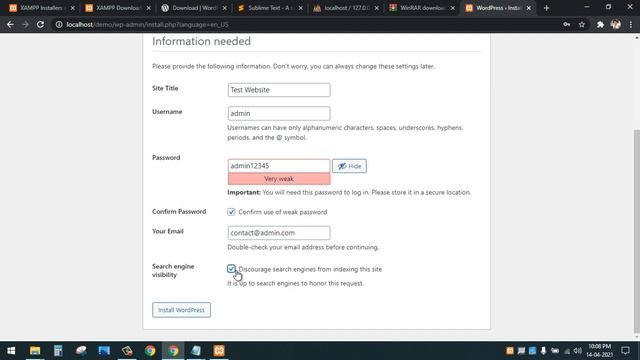Open XAMPP control panel from taskbar

coord(219,351)
